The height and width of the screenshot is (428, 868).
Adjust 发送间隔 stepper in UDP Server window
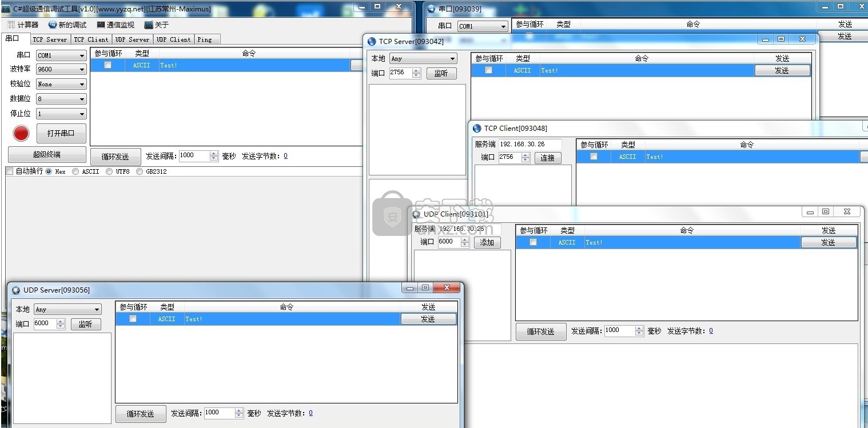tap(239, 413)
